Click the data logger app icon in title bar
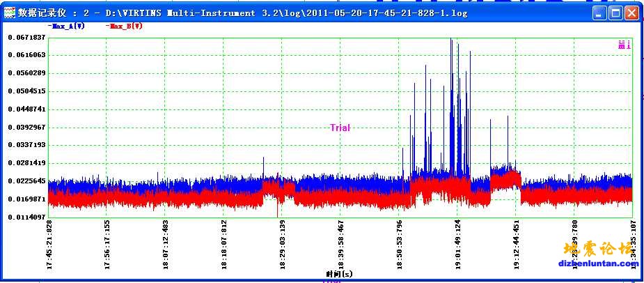This screenshot has height=283, width=644. pos(8,13)
